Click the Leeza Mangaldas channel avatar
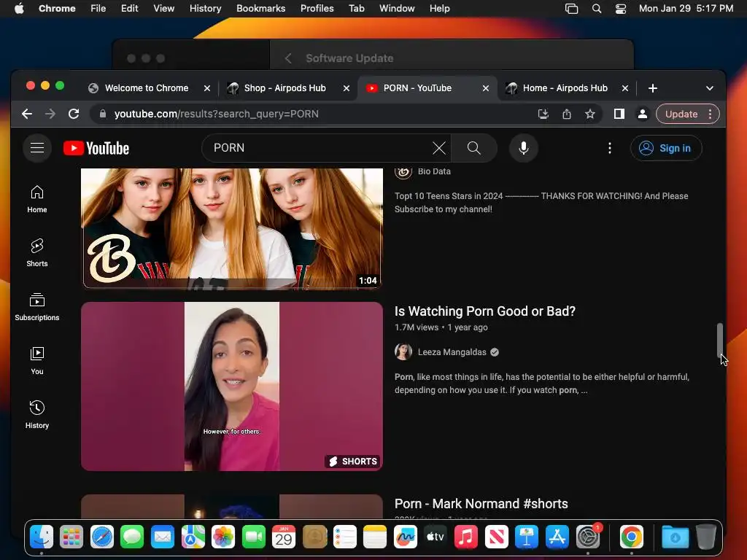Screen dimensions: 747x560 tap(403, 352)
